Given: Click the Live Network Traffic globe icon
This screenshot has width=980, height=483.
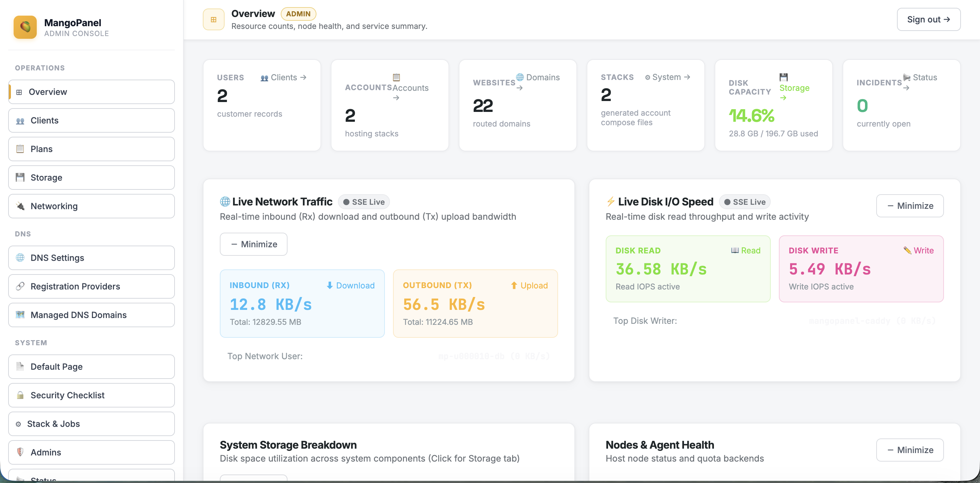Looking at the screenshot, I should (225, 202).
